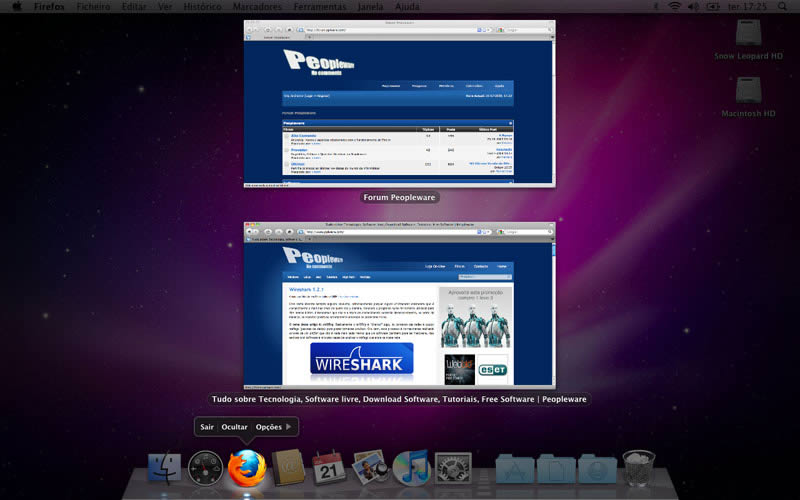Open the Histórico menu

(203, 6)
